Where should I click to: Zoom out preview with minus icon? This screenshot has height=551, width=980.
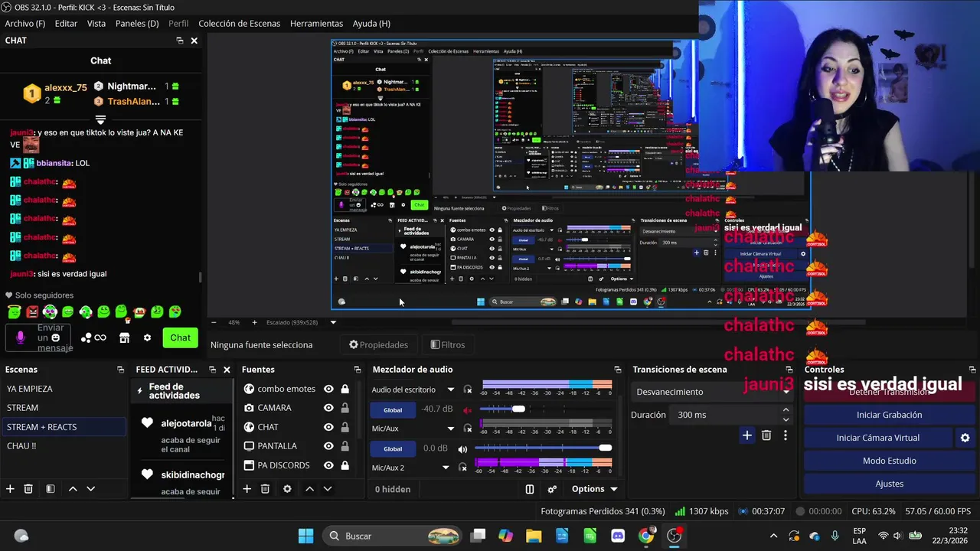point(214,322)
